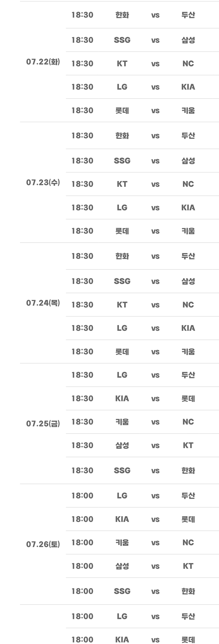This screenshot has height=644, width=219.
Task: Click 삼성 in the 07.26 삼성 vs KT game
Action: 122,566
